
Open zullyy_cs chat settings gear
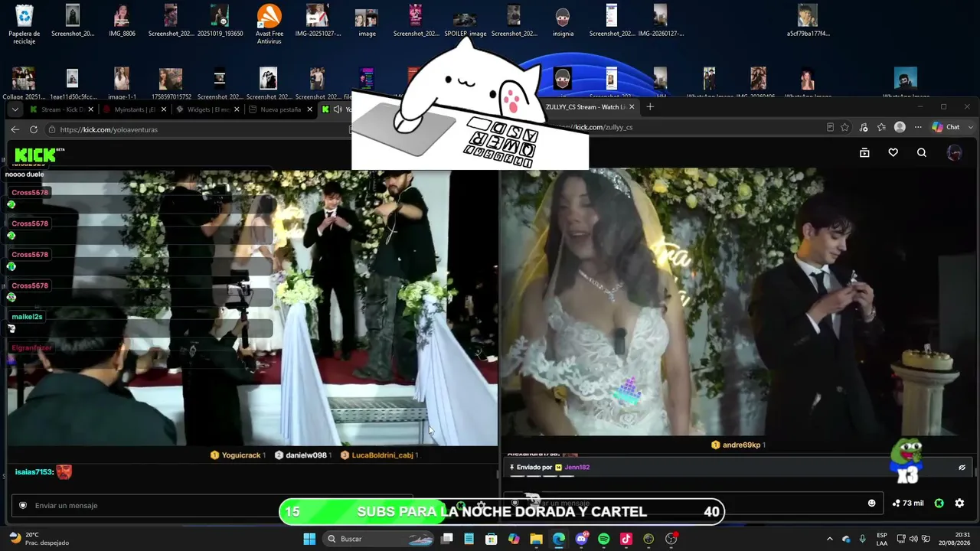tap(959, 503)
